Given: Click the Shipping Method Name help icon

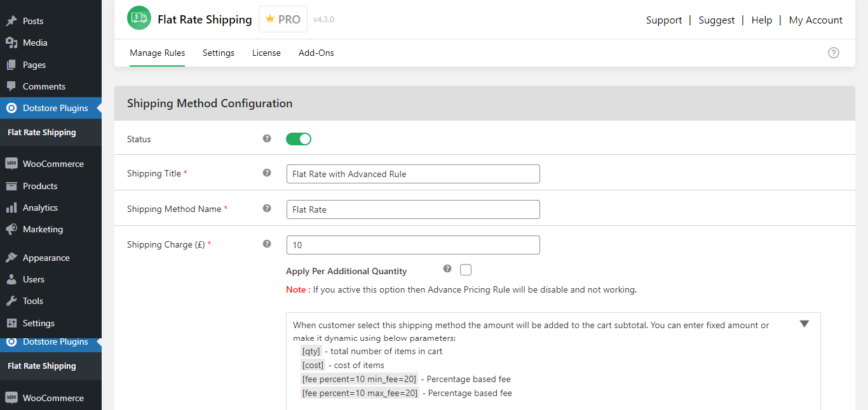Looking at the screenshot, I should (x=267, y=208).
